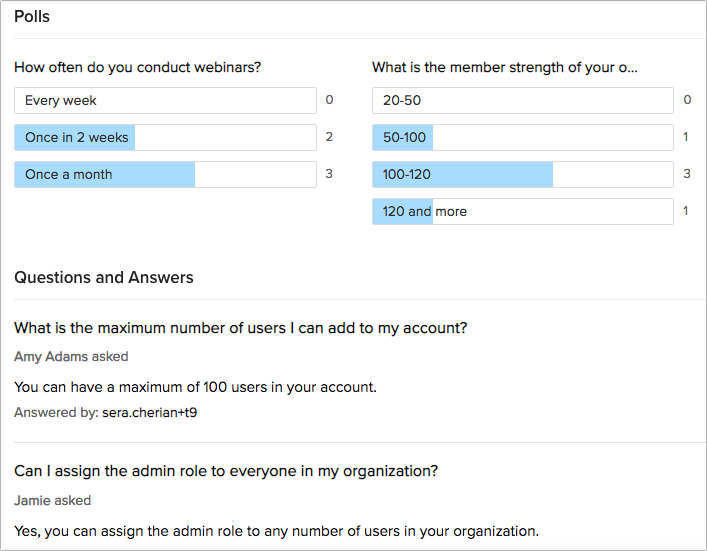Screen dimensions: 707x551
Task: Click the "120 and more" poll option
Action: [x=522, y=211]
